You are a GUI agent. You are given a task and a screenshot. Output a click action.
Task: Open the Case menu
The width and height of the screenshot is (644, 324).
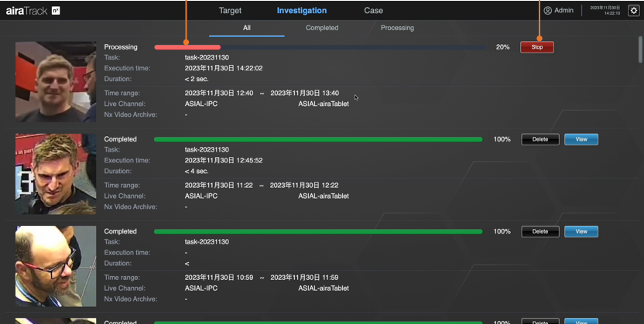coord(373,11)
